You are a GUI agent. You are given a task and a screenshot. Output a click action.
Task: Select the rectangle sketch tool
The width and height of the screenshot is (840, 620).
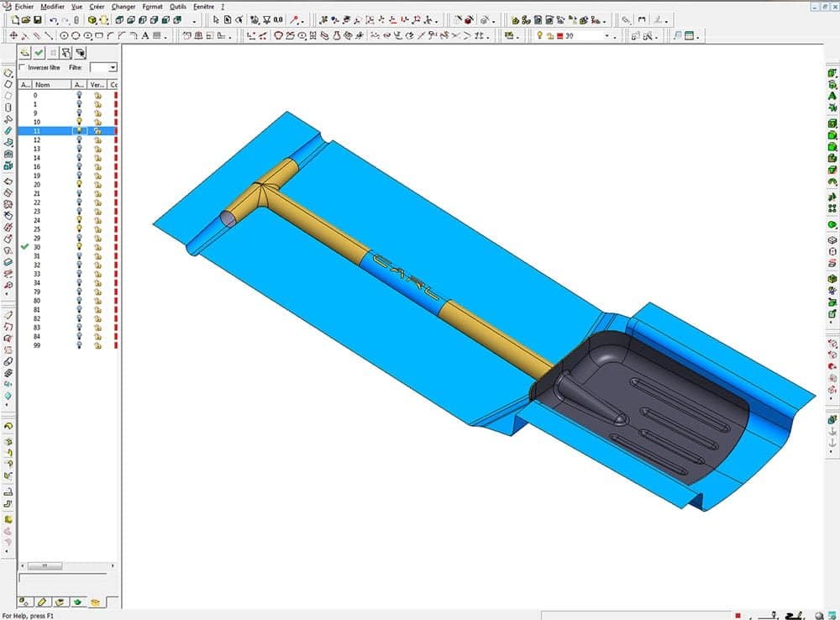(x=99, y=35)
